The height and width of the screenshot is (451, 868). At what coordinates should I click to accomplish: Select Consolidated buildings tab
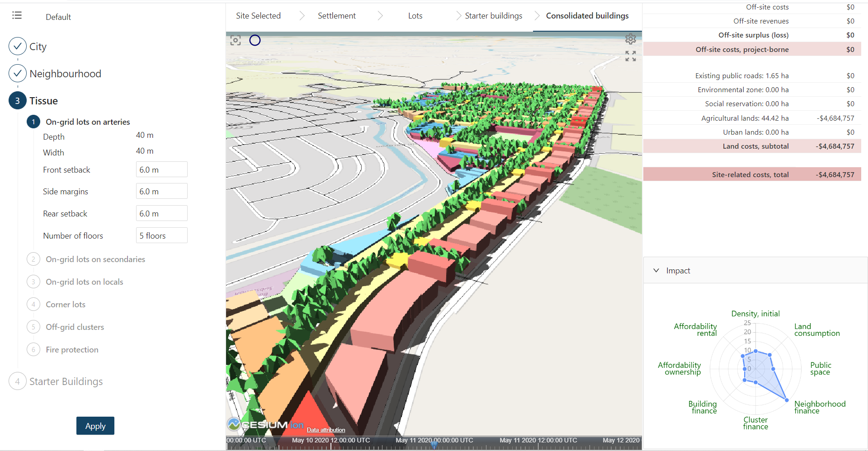(x=587, y=16)
